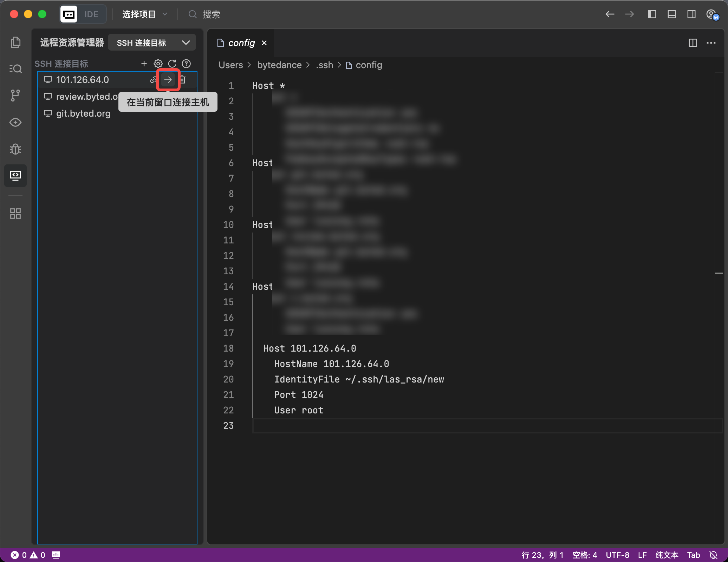728x562 pixels.
Task: Connect to 101.126.64.0 in current window
Action: coord(168,80)
